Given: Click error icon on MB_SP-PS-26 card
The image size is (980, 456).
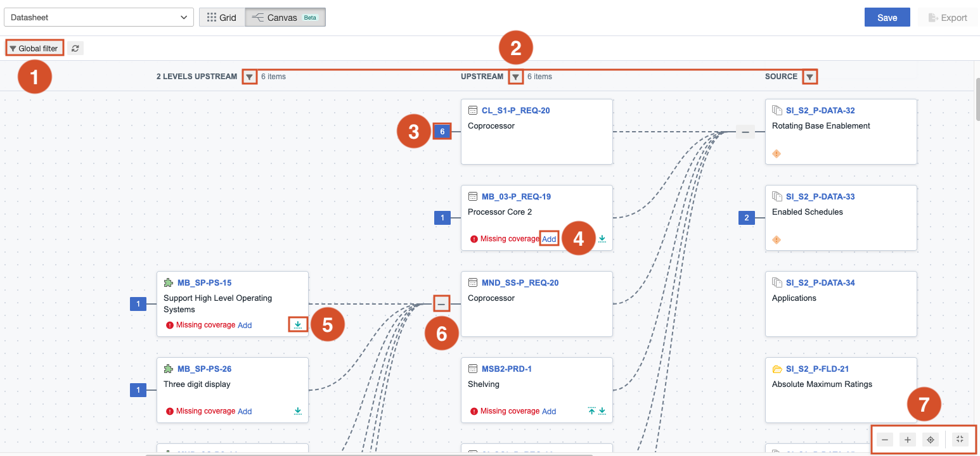Looking at the screenshot, I should [x=170, y=411].
